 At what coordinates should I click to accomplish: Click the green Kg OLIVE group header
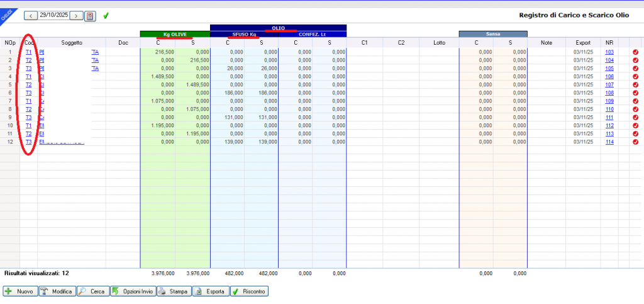pyautogui.click(x=175, y=35)
